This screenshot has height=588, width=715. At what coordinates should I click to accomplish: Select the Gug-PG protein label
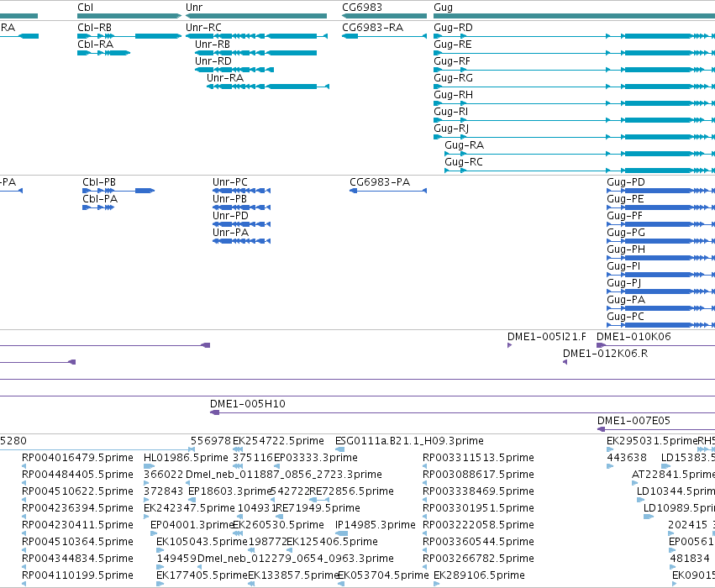point(626,233)
